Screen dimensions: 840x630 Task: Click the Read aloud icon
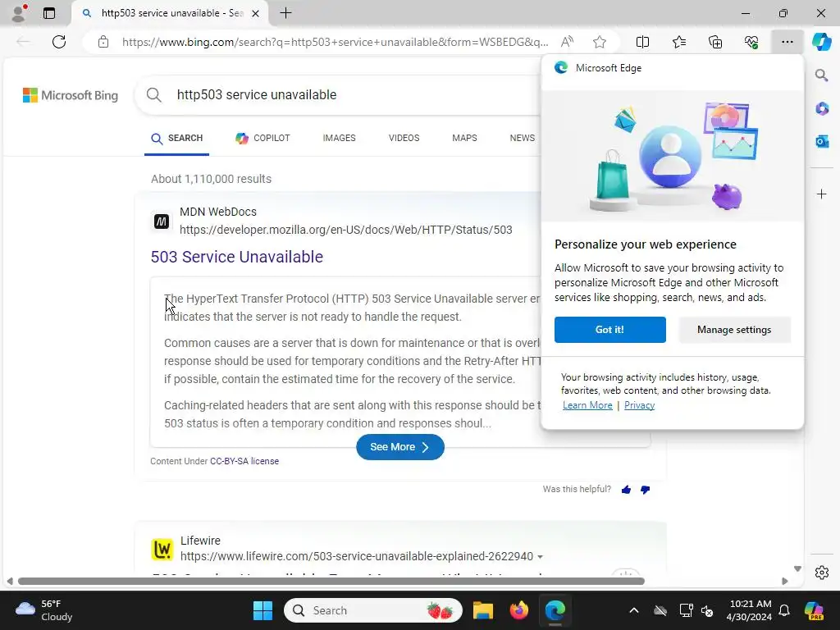coord(567,42)
